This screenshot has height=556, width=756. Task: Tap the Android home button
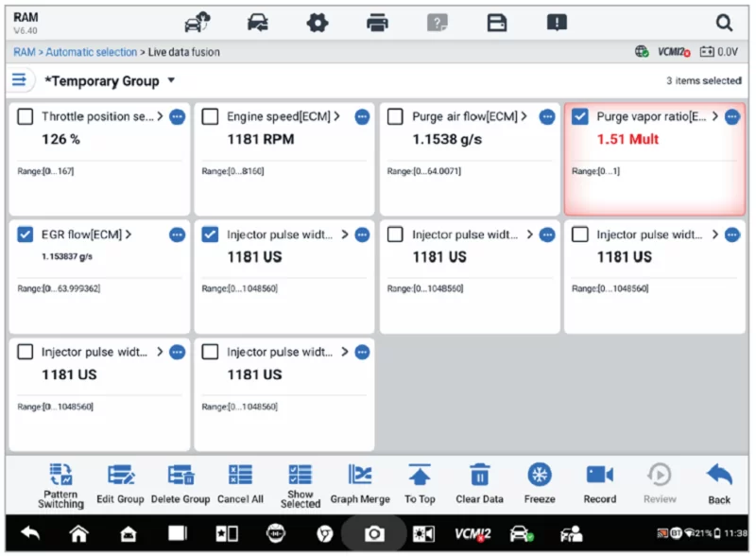point(79,534)
